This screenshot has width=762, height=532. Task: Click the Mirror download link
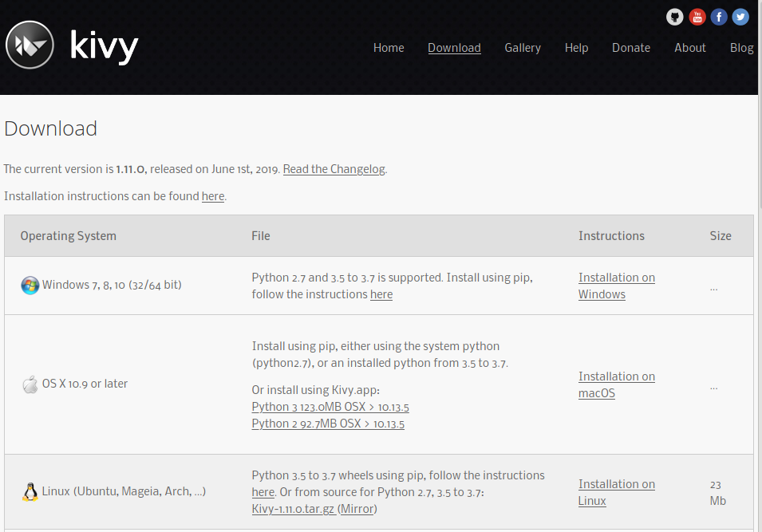[357, 509]
